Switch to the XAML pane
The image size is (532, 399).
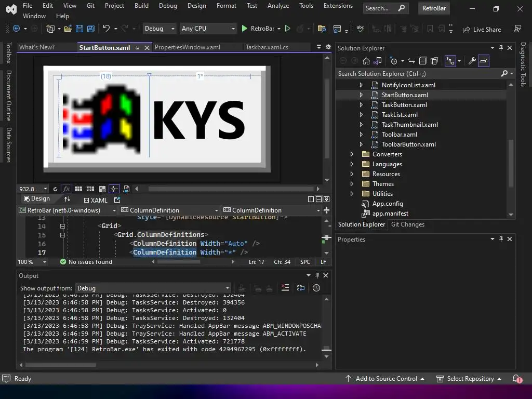pos(96,200)
